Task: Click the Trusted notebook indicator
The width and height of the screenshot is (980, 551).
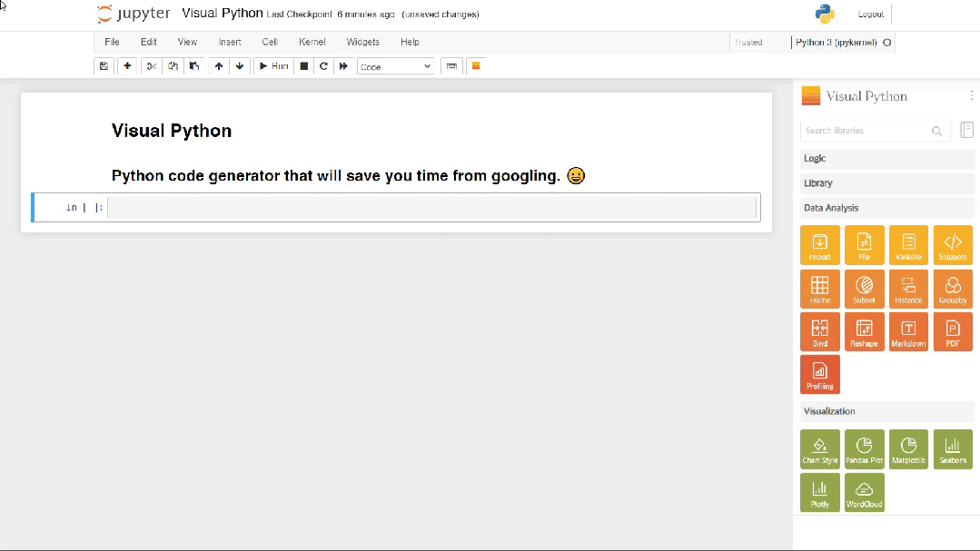Action: 748,43
